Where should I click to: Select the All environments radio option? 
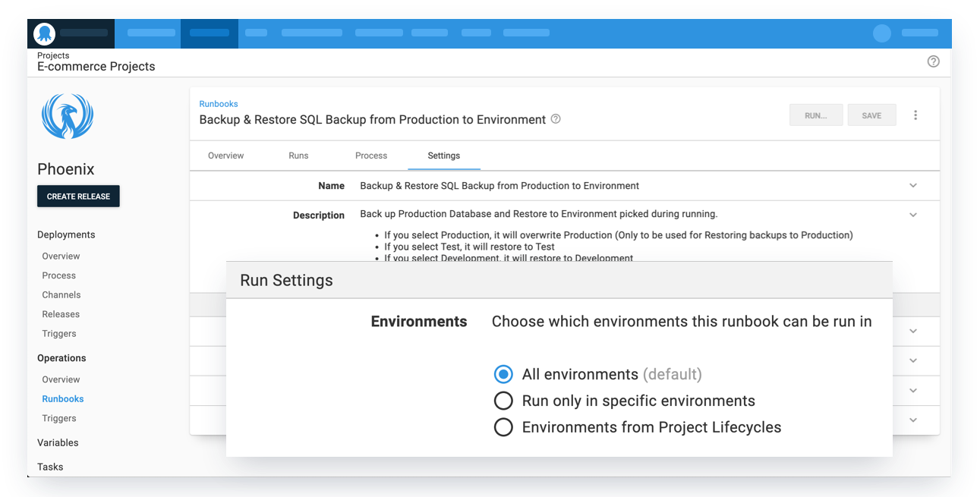(503, 374)
